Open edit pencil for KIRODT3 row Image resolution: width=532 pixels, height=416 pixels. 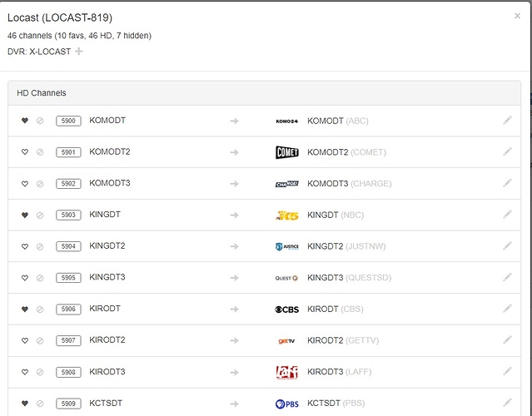coord(507,372)
